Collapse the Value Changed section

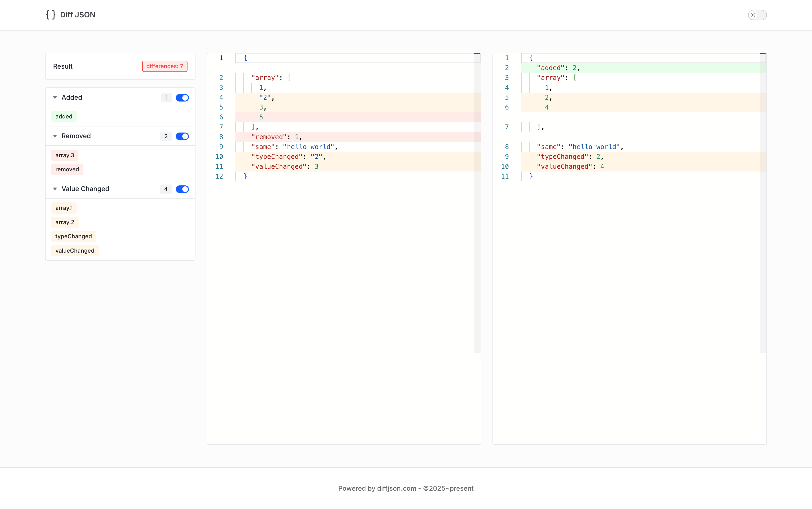(x=55, y=189)
